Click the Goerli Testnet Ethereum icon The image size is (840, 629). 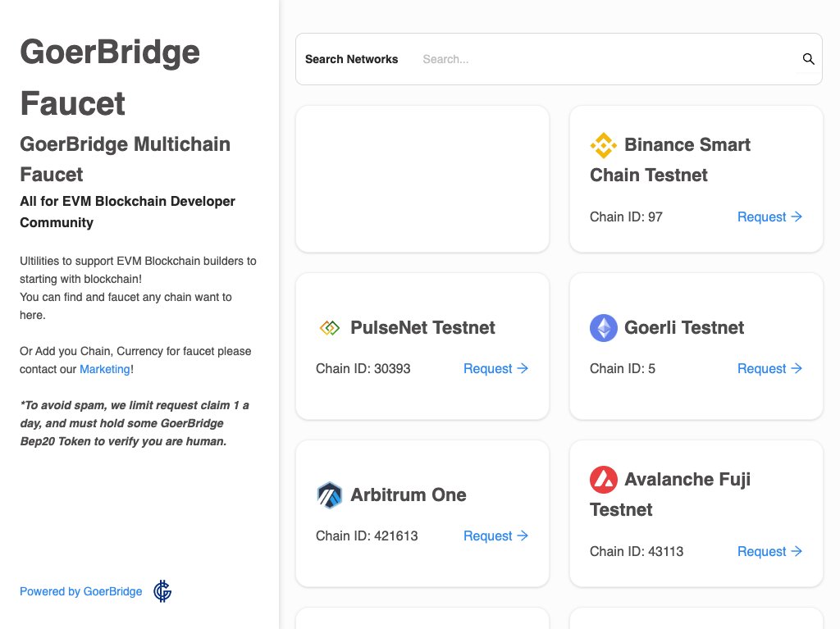604,327
